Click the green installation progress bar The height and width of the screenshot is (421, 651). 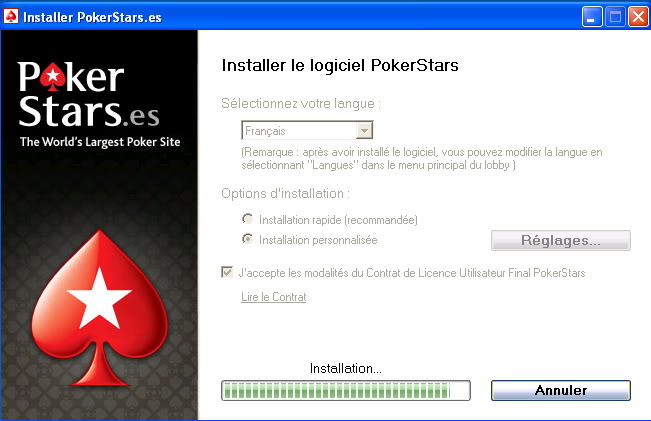click(x=346, y=390)
